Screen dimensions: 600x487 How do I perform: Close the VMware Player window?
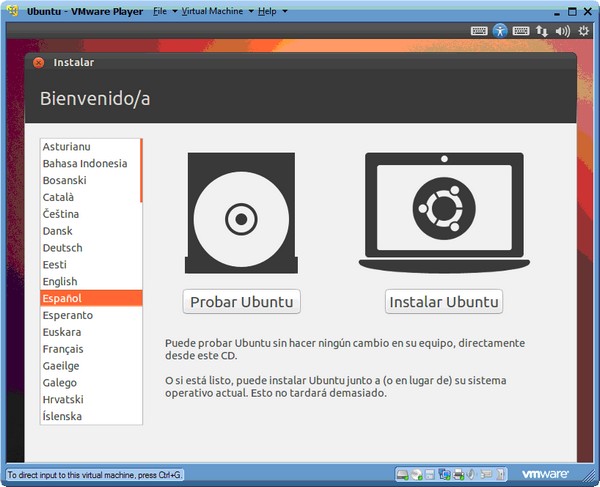pos(588,11)
